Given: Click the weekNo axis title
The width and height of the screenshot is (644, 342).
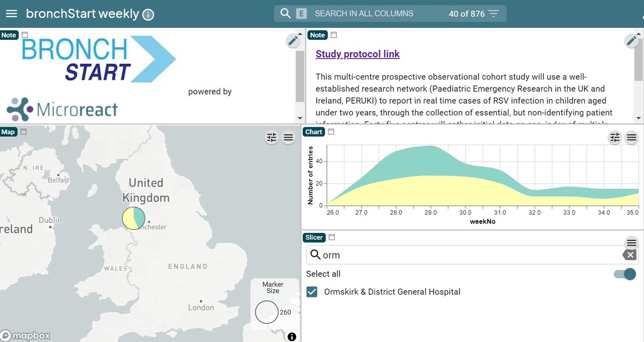Looking at the screenshot, I should [482, 221].
